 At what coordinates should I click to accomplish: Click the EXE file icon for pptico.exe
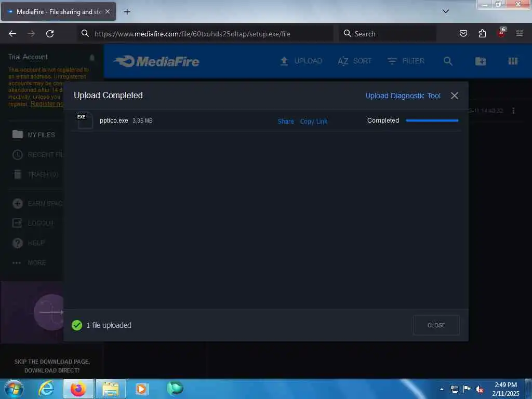(x=85, y=121)
